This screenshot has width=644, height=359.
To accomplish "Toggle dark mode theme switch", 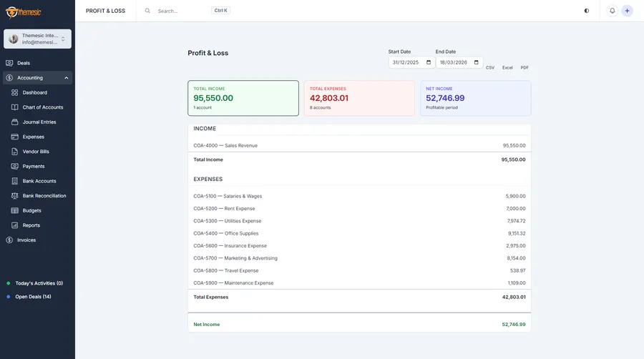I will [x=587, y=11].
